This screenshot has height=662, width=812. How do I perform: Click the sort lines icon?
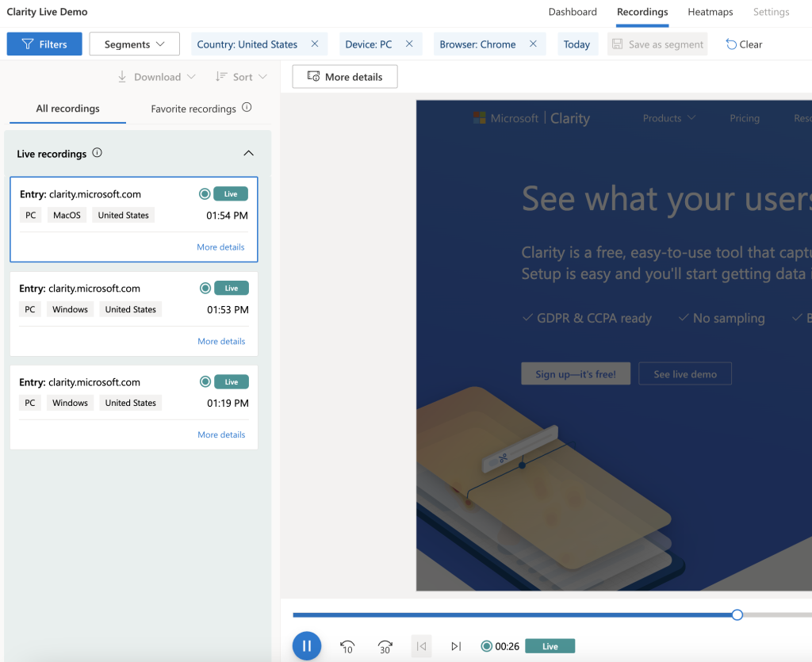[x=221, y=77]
